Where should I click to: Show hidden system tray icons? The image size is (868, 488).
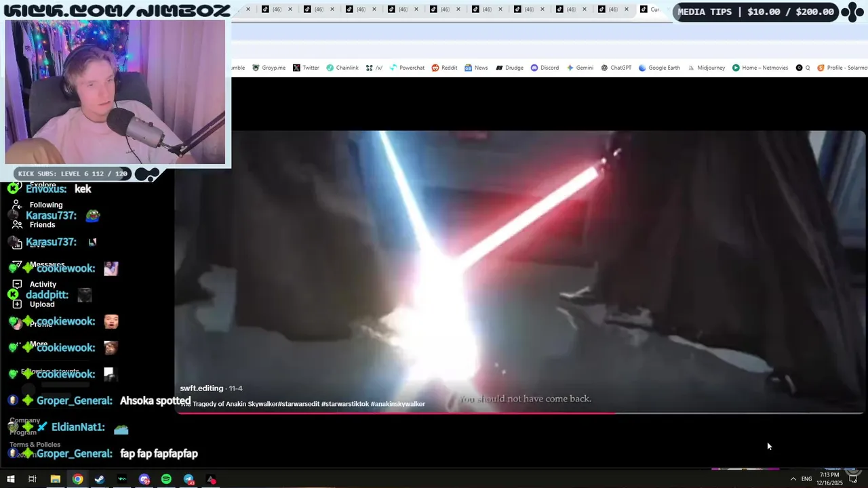coord(793,479)
